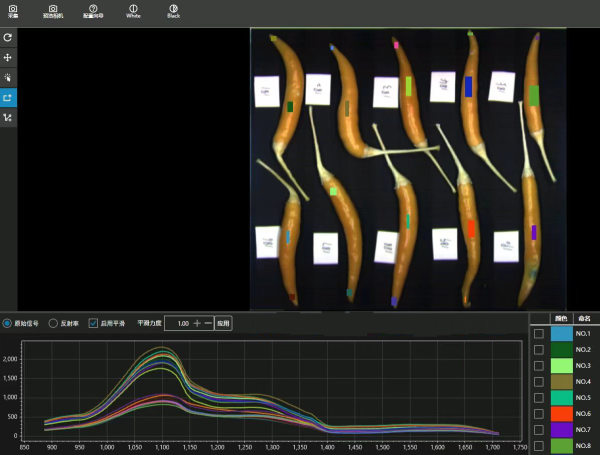This screenshot has width=600, height=455.
Task: Run White reference calibration
Action: 133,11
